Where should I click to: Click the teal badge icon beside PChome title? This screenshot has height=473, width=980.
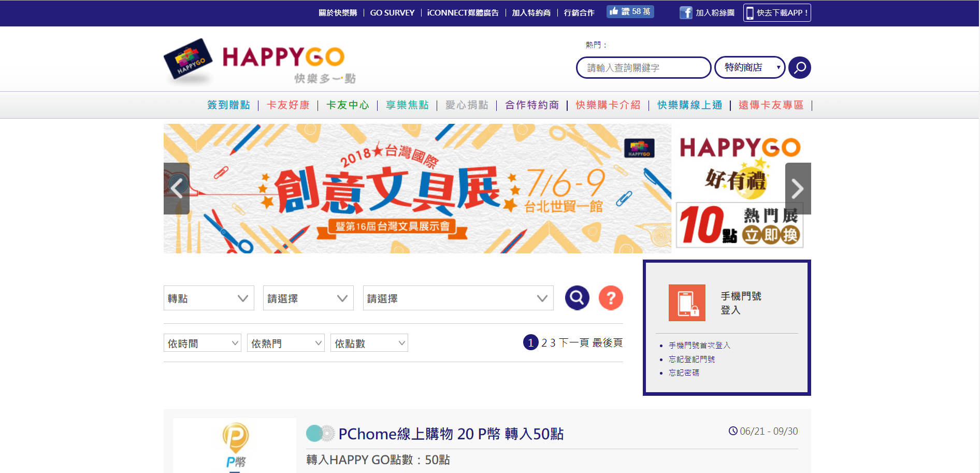click(320, 433)
